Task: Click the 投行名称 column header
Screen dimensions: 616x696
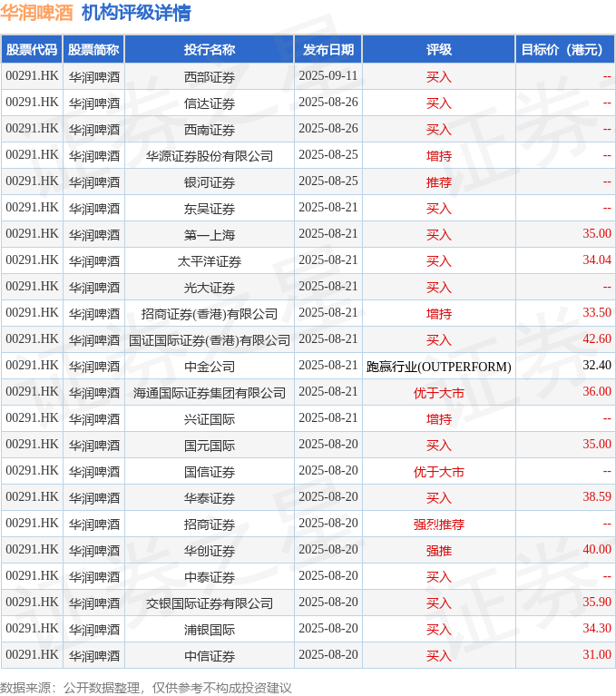Action: (x=210, y=49)
